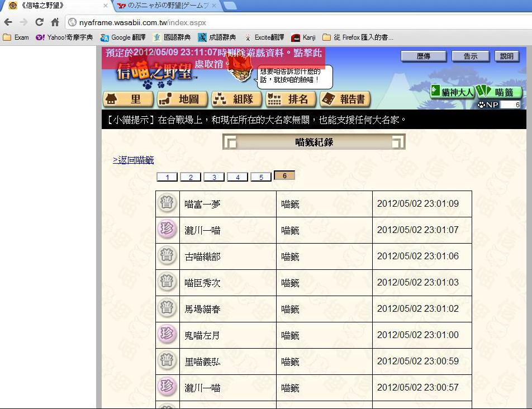Click the timestamp 2012/05/02 23:01:00

[x=417, y=335]
